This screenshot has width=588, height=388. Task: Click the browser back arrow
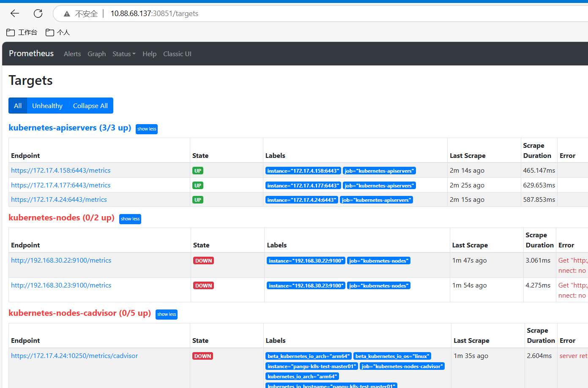[x=15, y=14]
